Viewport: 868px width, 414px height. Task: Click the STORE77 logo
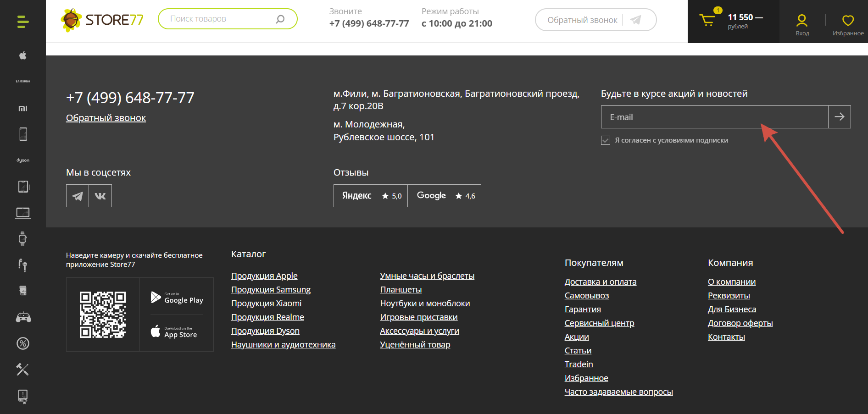[x=102, y=20]
